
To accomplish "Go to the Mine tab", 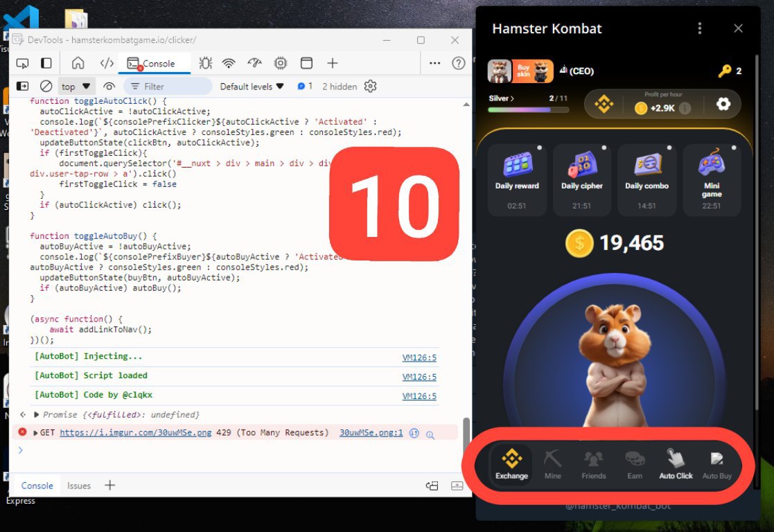I will [553, 464].
